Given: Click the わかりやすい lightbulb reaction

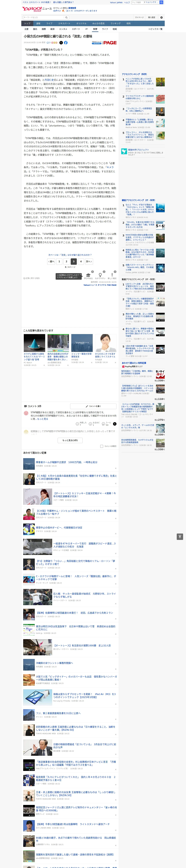Looking at the screenshot, I should [100, 275].
